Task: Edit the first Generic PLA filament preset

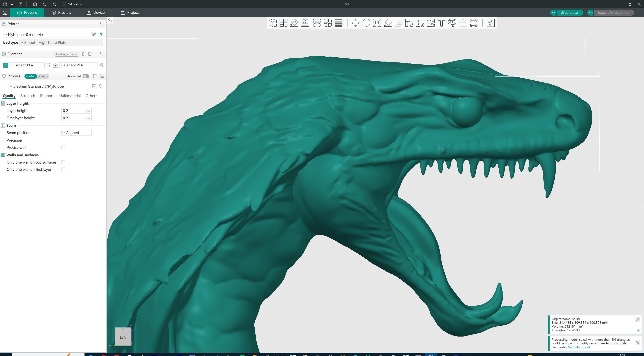Action: [x=48, y=65]
